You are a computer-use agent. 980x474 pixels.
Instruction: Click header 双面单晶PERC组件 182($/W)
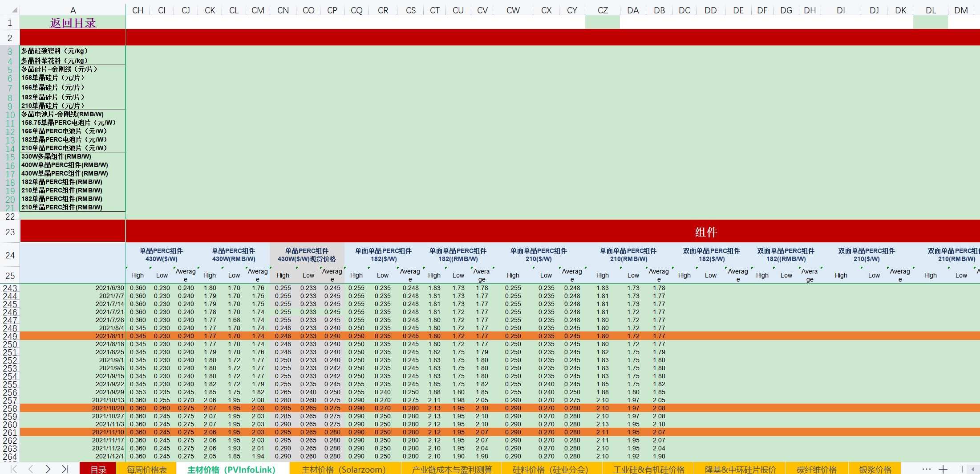(712, 255)
